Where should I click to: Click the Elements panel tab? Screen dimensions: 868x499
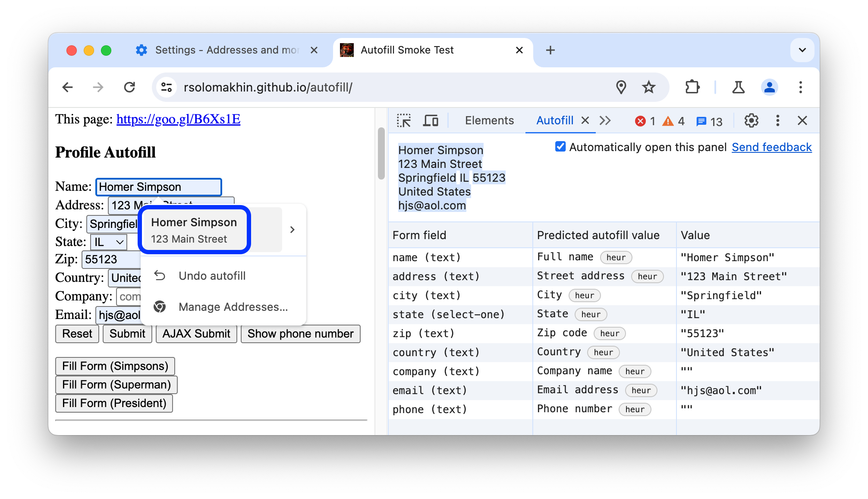489,120
